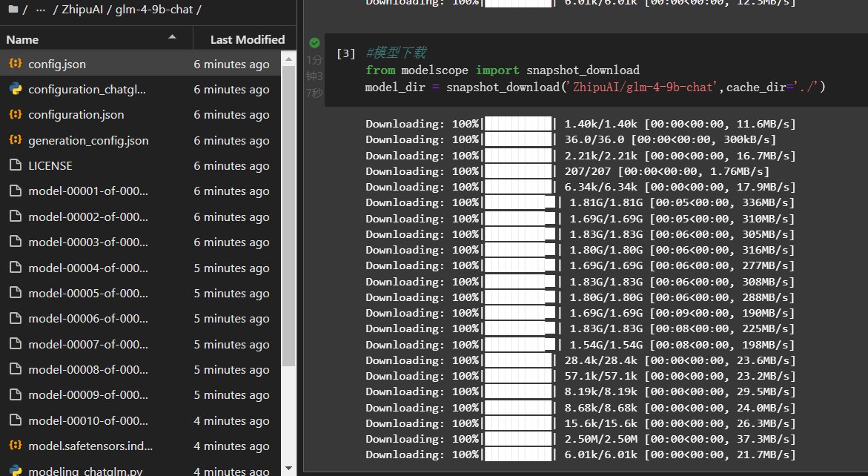Go to the ZhipuAI folder breadcrumb
This screenshot has height=476, width=868.
pyautogui.click(x=82, y=10)
